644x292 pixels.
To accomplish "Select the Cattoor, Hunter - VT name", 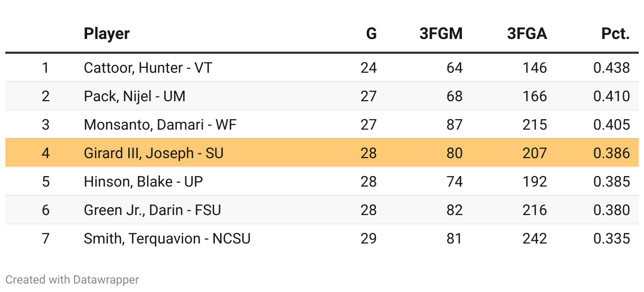I will click(148, 68).
